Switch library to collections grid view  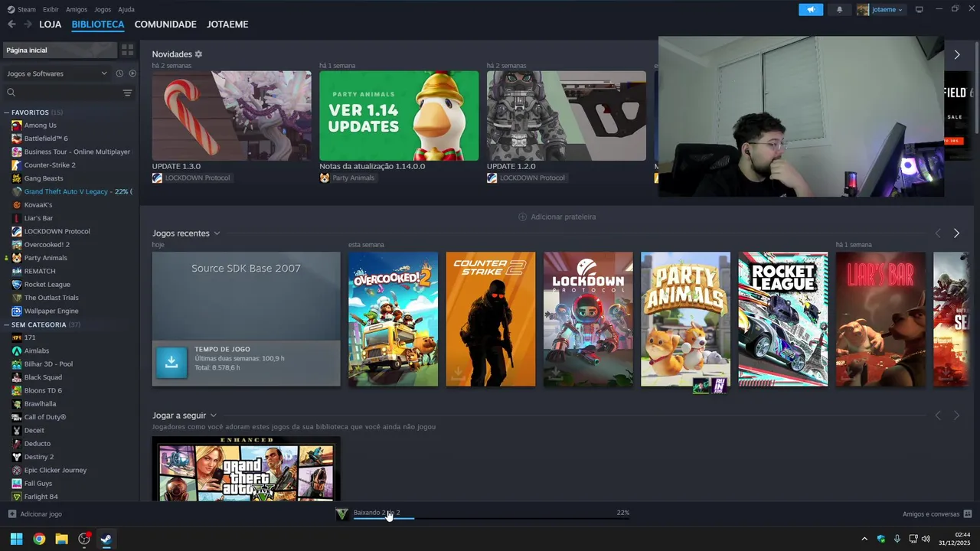pyautogui.click(x=127, y=50)
